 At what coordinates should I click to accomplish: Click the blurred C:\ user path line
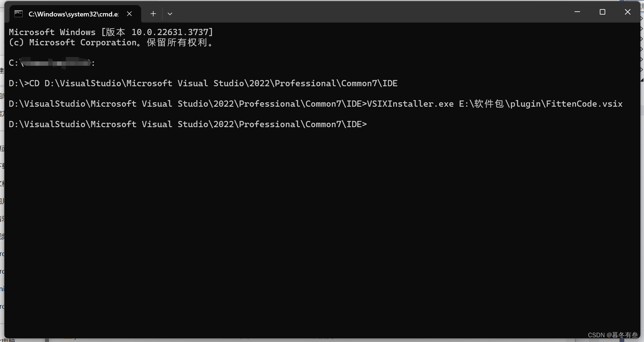(52, 63)
